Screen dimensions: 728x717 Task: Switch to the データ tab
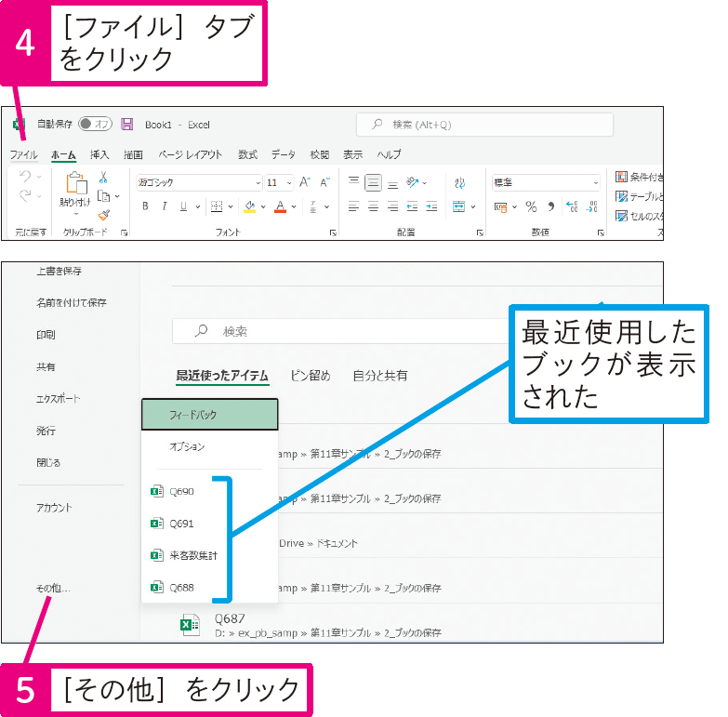(x=284, y=154)
